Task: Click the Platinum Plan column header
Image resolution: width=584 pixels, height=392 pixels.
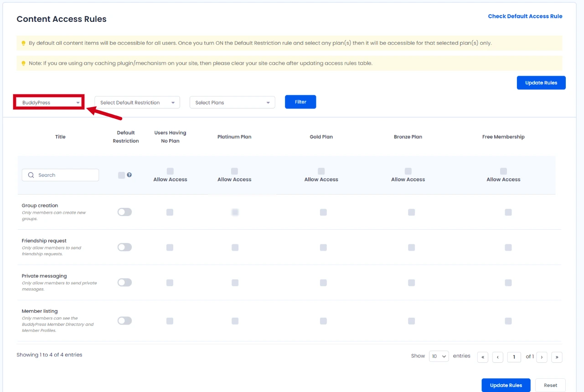Action: (x=234, y=137)
